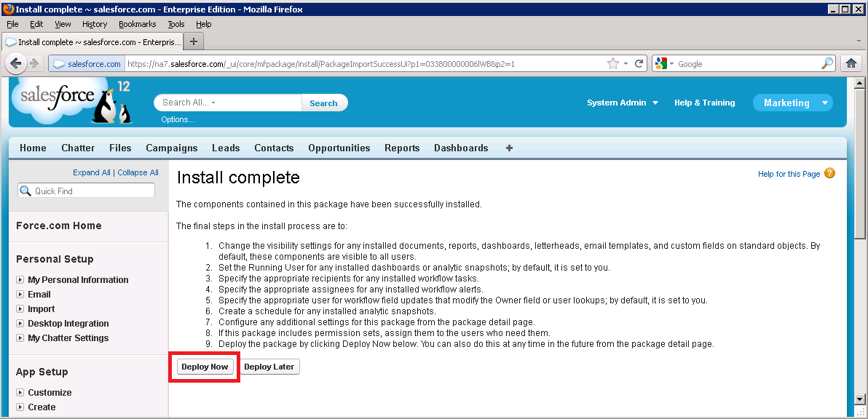Expand the Customize section under App Setup
This screenshot has height=419, width=868.
point(20,393)
